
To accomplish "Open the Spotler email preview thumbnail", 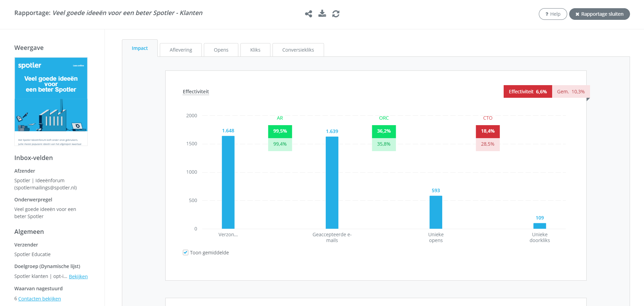I will pyautogui.click(x=51, y=102).
